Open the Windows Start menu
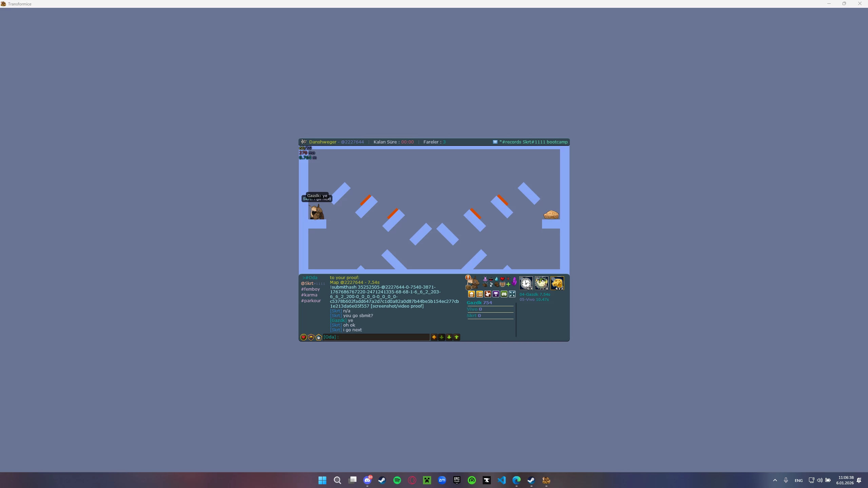The image size is (868, 488). click(x=322, y=480)
